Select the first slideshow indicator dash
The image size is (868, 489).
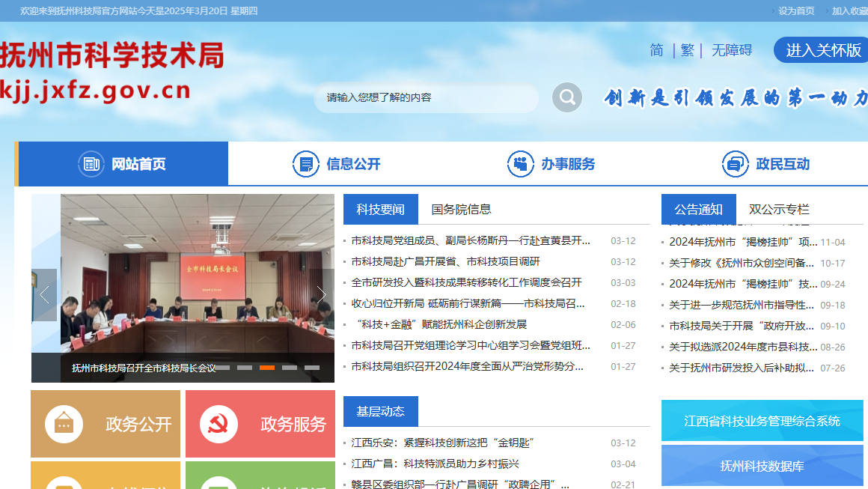pos(222,368)
